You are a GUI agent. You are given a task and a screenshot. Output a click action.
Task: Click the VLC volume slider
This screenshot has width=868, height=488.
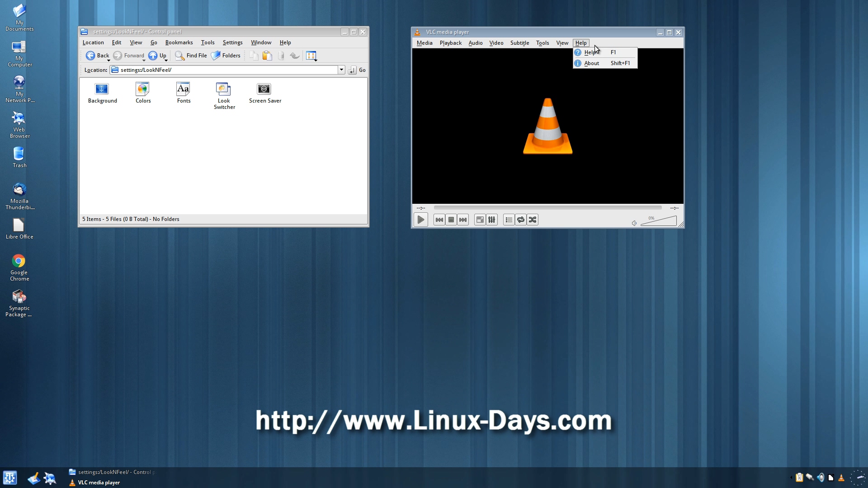(x=659, y=221)
